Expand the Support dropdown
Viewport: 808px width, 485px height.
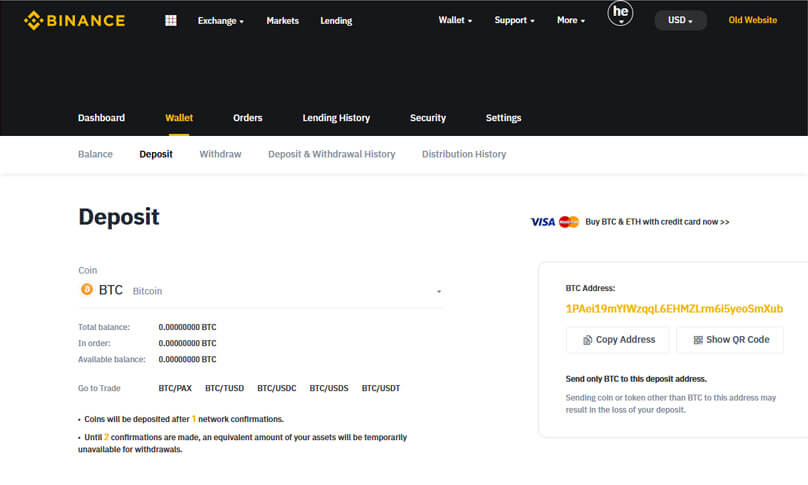click(514, 20)
